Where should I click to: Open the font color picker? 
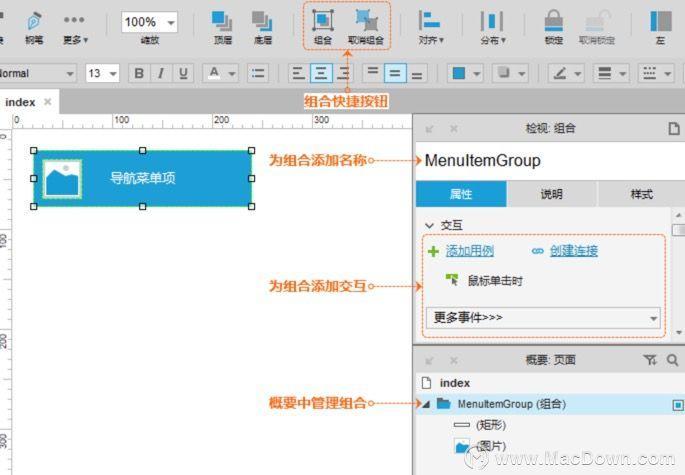221,73
